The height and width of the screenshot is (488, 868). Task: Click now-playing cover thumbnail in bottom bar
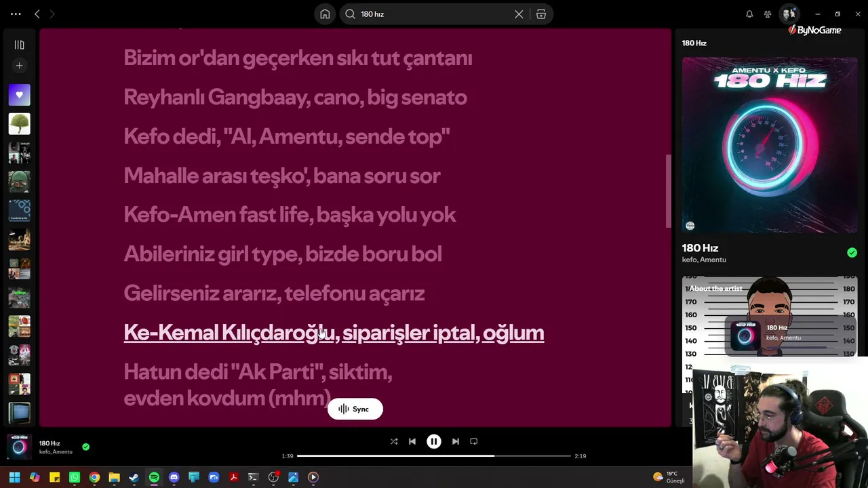tap(19, 447)
